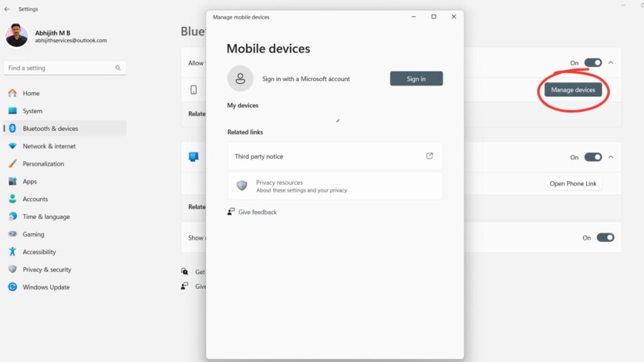Click the Bluetooth icon in sidebar

coord(12,129)
